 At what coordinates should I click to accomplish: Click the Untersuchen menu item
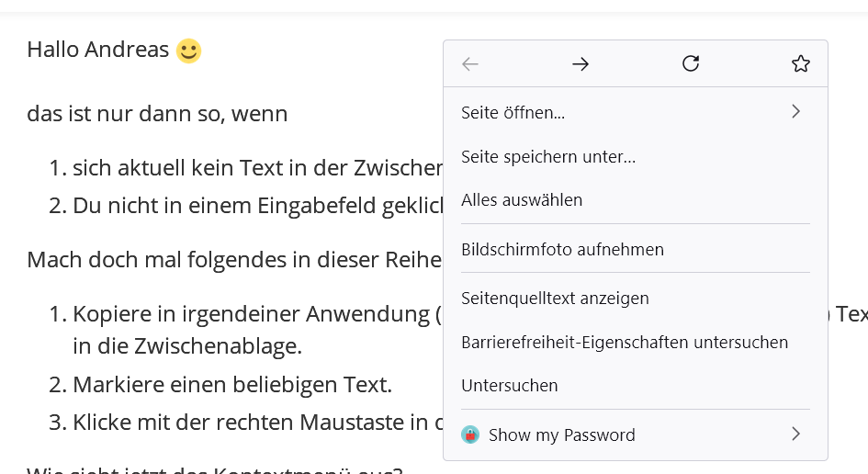(x=510, y=386)
